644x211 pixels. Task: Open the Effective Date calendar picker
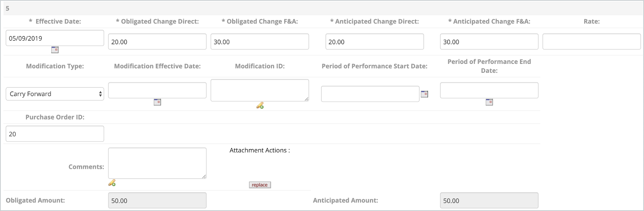point(55,50)
